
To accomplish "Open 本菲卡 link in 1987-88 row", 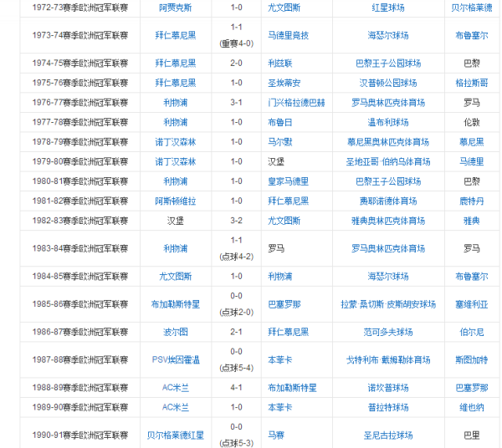I will click(x=280, y=359).
